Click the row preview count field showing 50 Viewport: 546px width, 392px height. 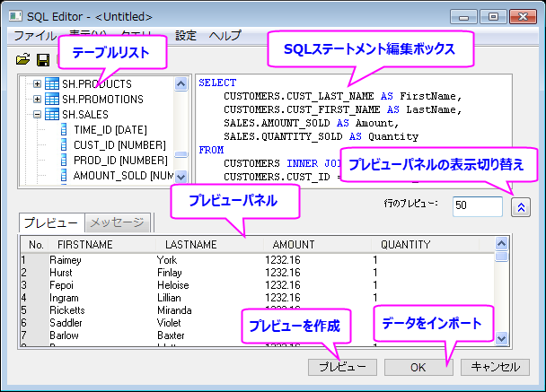478,206
